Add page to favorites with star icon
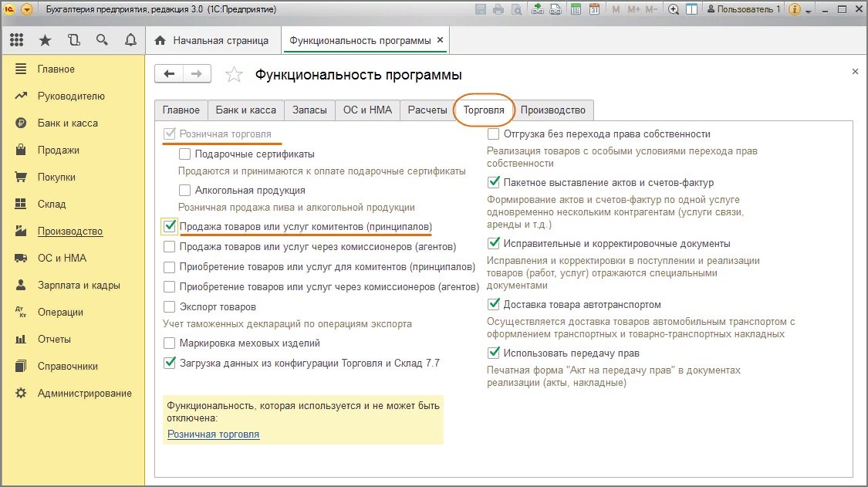 click(x=234, y=74)
